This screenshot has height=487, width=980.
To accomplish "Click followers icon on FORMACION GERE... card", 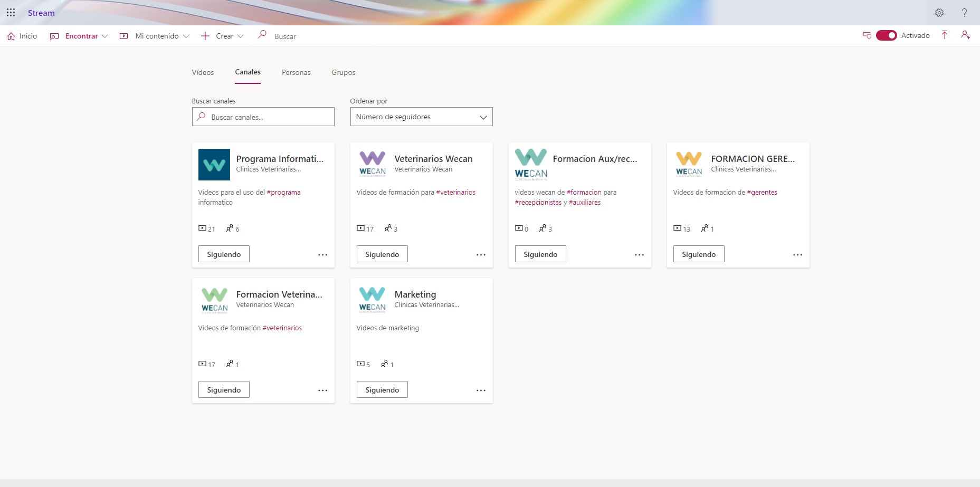I will (x=705, y=228).
